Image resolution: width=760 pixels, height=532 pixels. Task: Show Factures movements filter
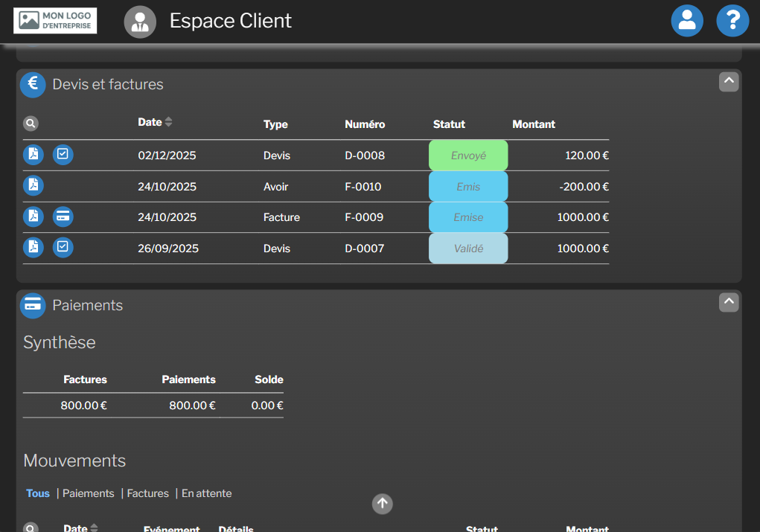click(148, 493)
